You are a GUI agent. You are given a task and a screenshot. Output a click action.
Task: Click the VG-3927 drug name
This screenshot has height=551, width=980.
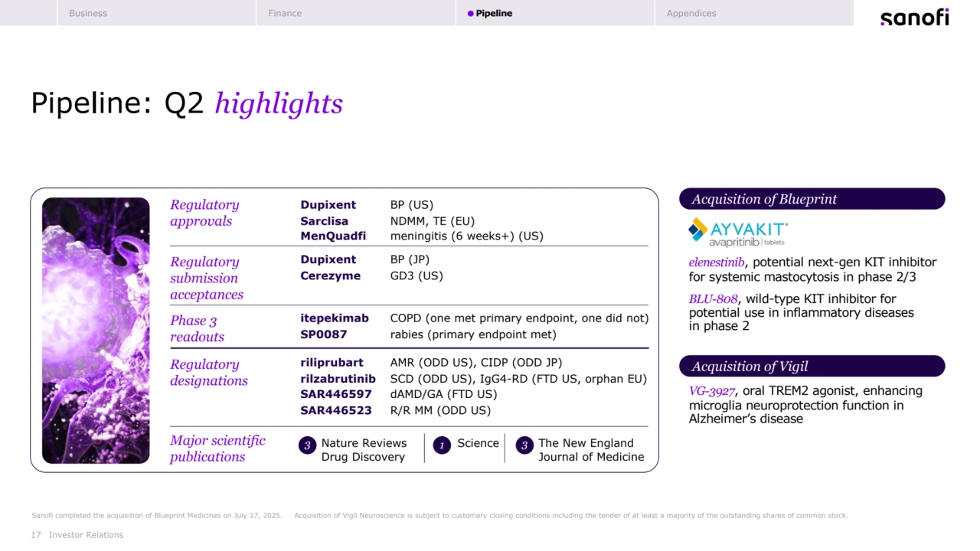(x=712, y=391)
